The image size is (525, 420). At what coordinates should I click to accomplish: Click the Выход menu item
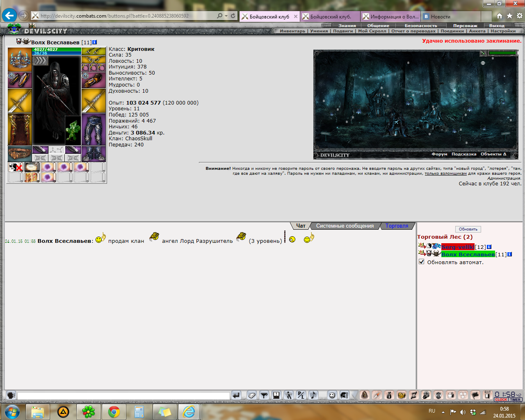click(x=497, y=25)
